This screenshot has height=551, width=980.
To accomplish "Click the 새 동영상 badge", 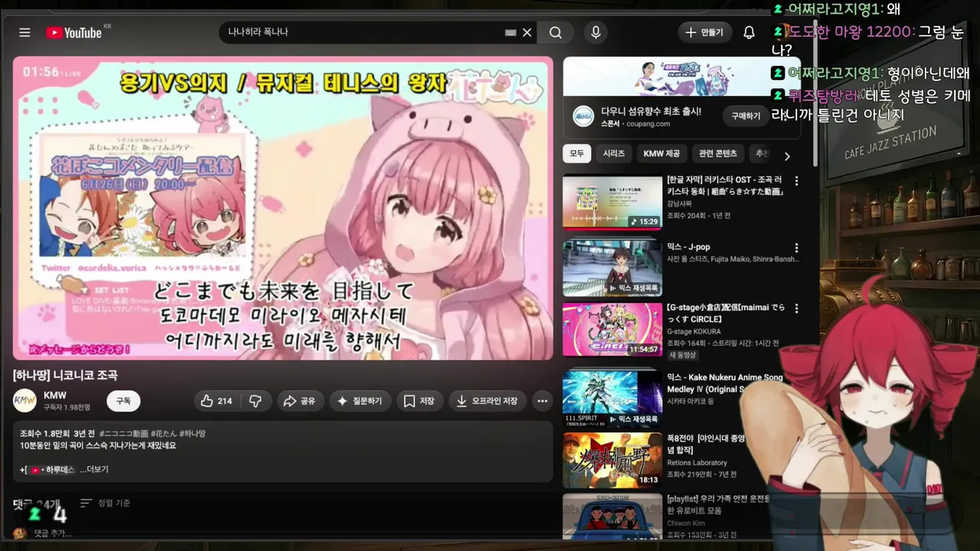I will tap(683, 355).
